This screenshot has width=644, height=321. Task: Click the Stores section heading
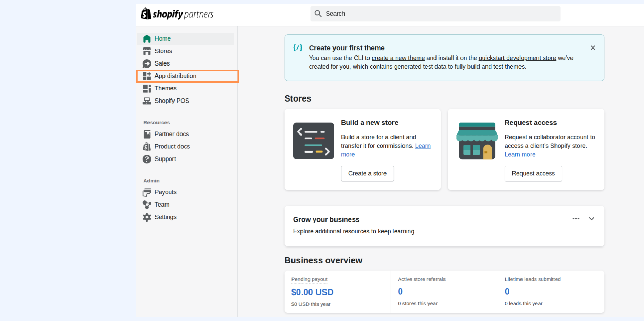298,98
